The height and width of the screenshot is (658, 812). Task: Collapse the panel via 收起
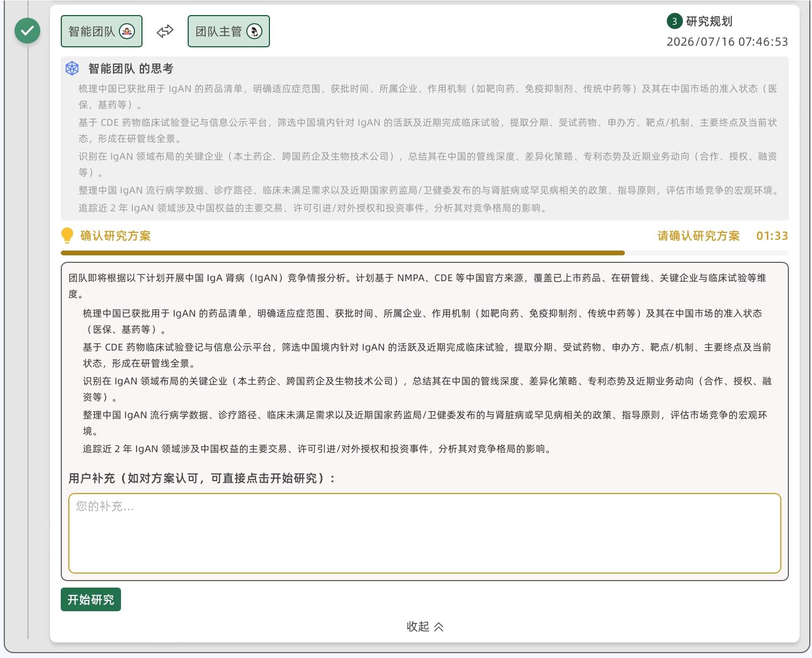(425, 627)
